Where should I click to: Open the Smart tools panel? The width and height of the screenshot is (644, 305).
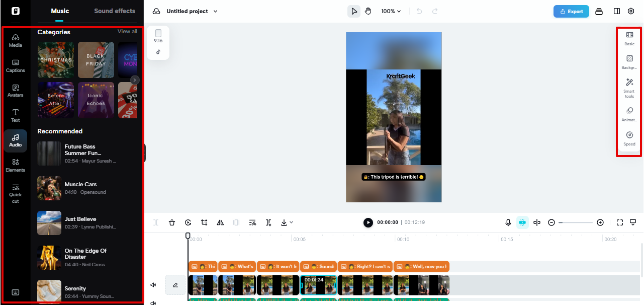coord(629,87)
